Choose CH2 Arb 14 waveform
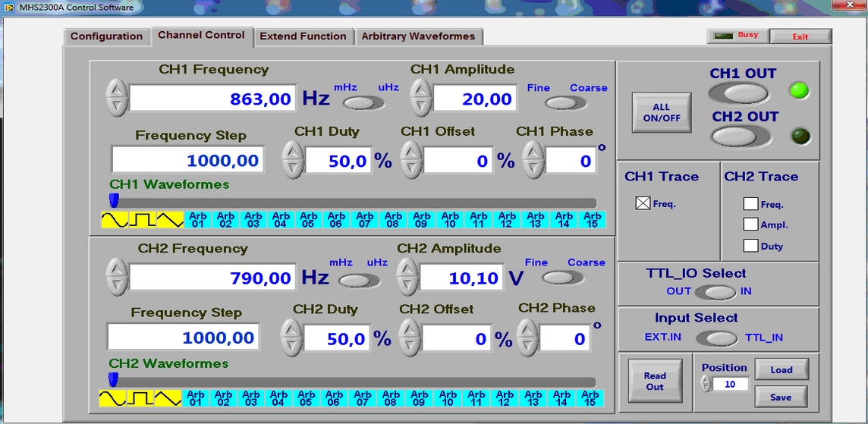868x424 pixels. coord(561,398)
